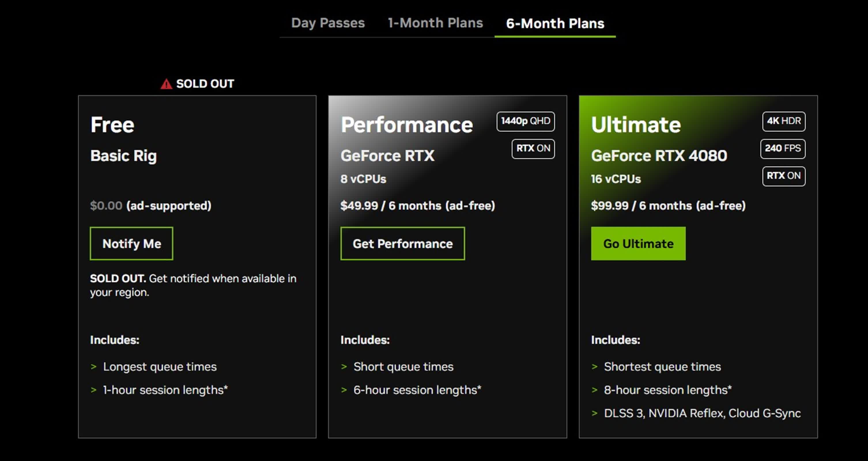Click the 240 FPS badge

pyautogui.click(x=782, y=149)
